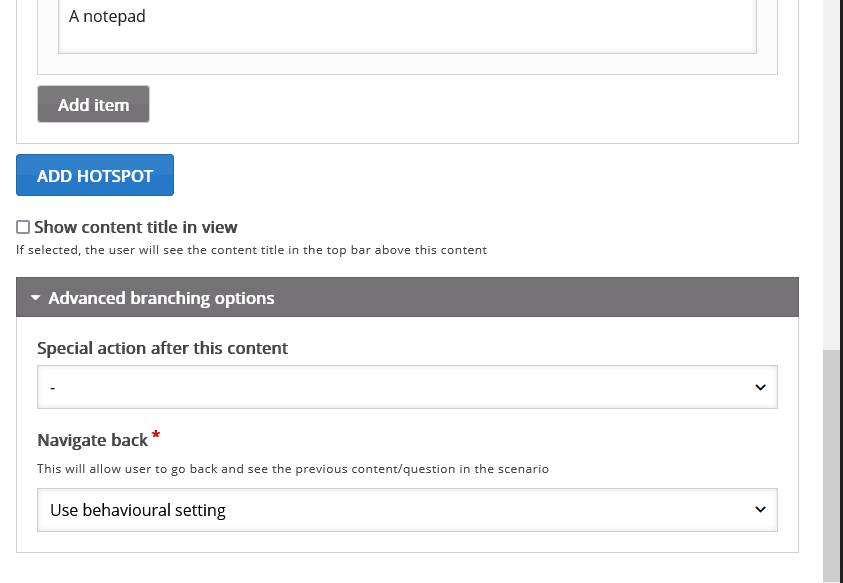843x583 pixels.
Task: Open the Special action after this content dropdown
Action: tap(406, 387)
